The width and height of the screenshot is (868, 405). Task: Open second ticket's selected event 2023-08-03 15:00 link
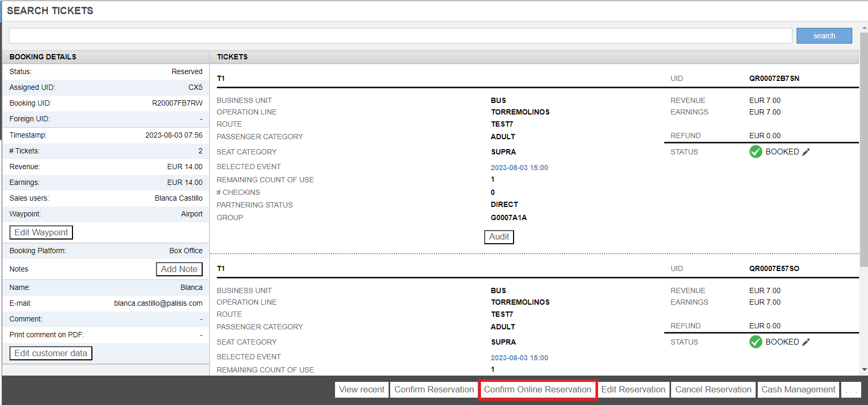519,358
